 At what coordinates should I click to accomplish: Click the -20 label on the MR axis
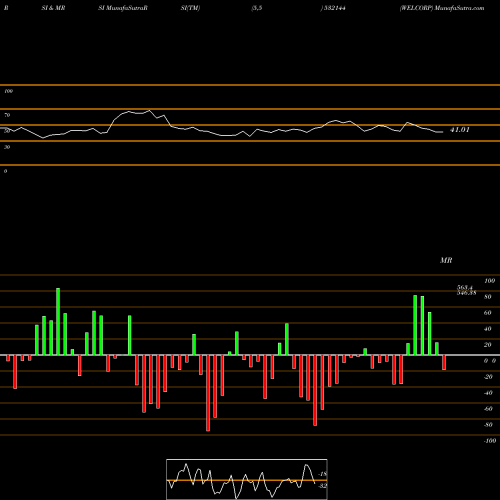(x=488, y=377)
